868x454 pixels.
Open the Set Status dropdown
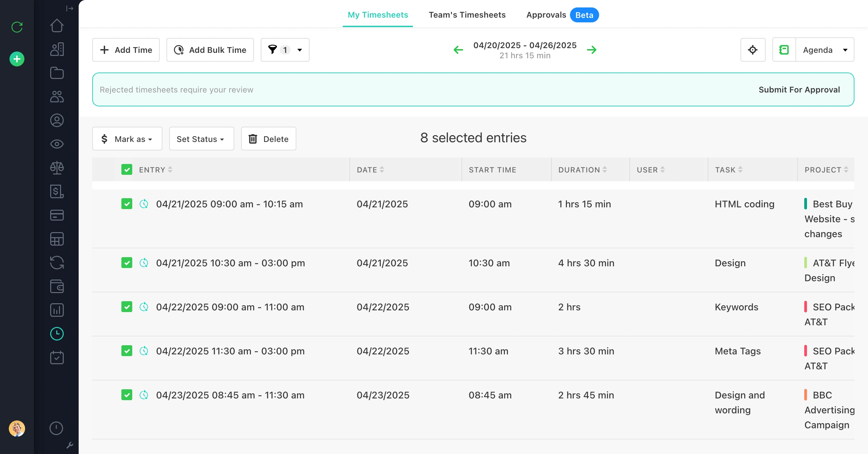pyautogui.click(x=201, y=139)
